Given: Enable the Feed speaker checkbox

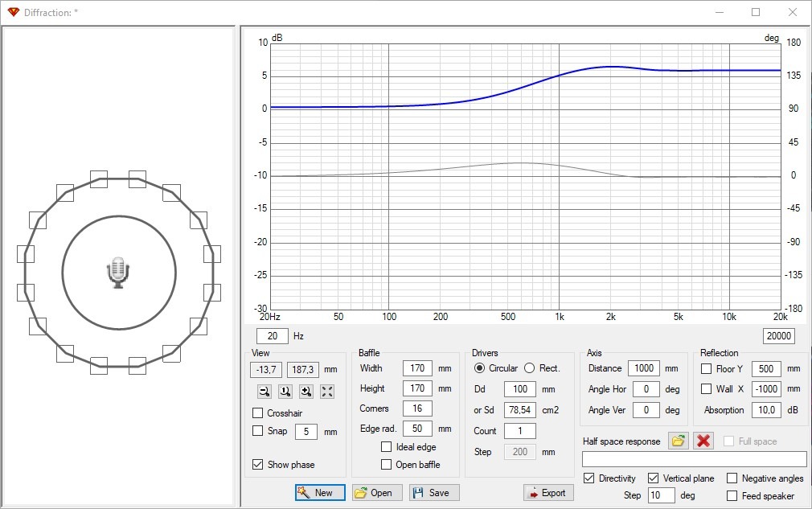Looking at the screenshot, I should 732,495.
